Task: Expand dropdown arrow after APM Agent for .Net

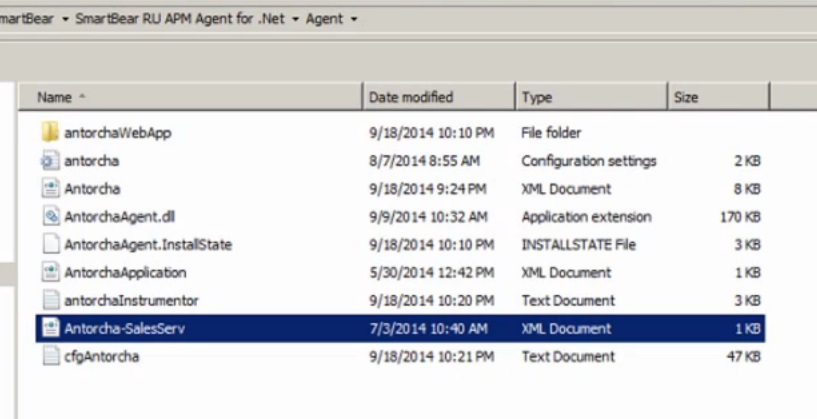Action: [x=295, y=19]
